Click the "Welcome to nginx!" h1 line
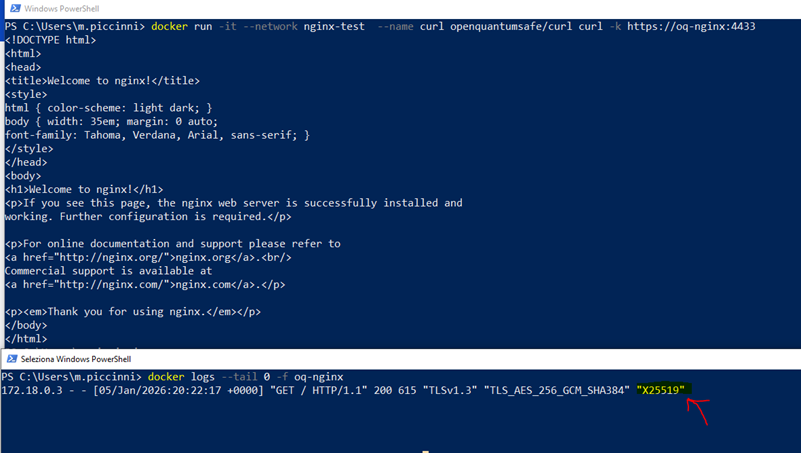The height and width of the screenshot is (453, 801). coord(84,189)
